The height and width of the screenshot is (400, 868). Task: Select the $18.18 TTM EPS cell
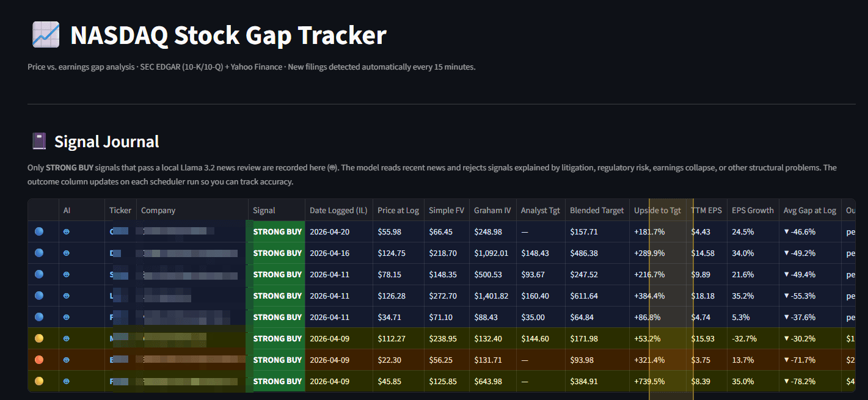click(707, 296)
